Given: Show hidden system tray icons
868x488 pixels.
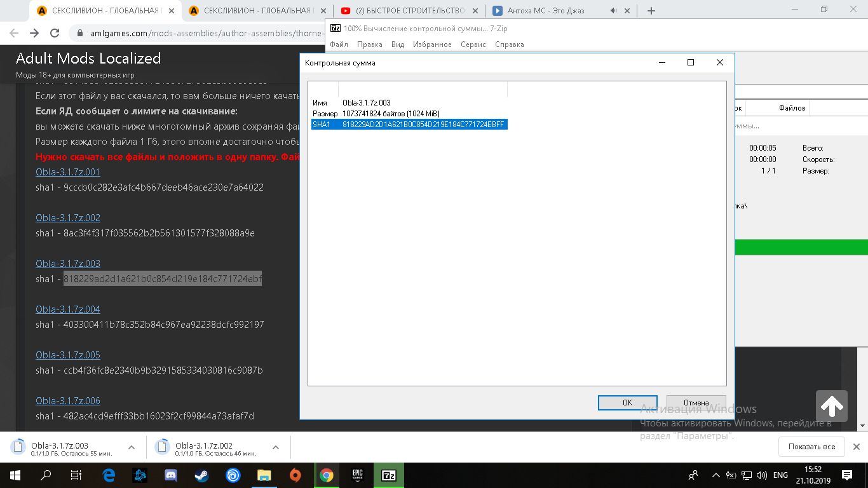Looking at the screenshot, I should (716, 475).
